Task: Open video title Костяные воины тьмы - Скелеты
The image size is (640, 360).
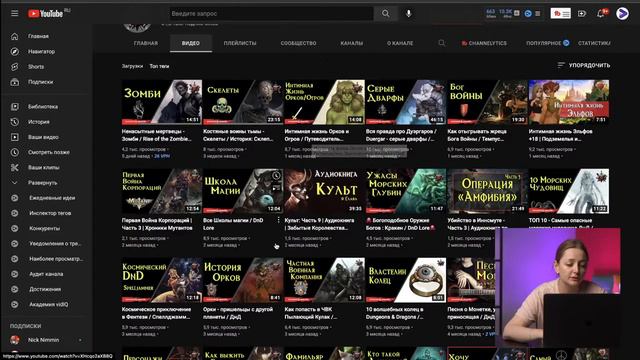Action: click(x=238, y=135)
